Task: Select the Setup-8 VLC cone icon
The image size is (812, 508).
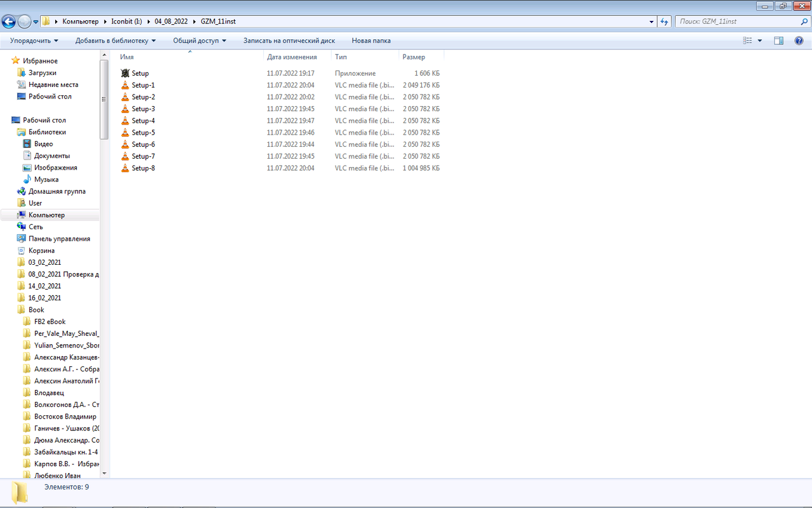Action: [x=125, y=168]
